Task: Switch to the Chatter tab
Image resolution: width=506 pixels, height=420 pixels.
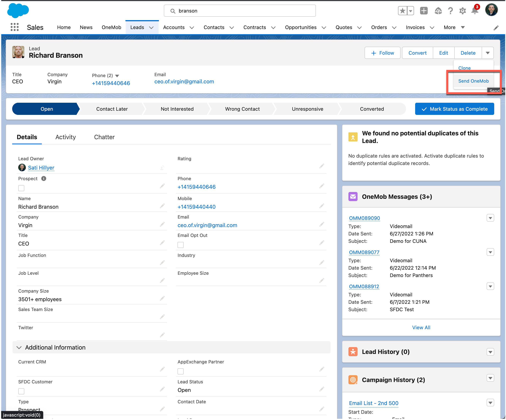Action: (x=104, y=137)
